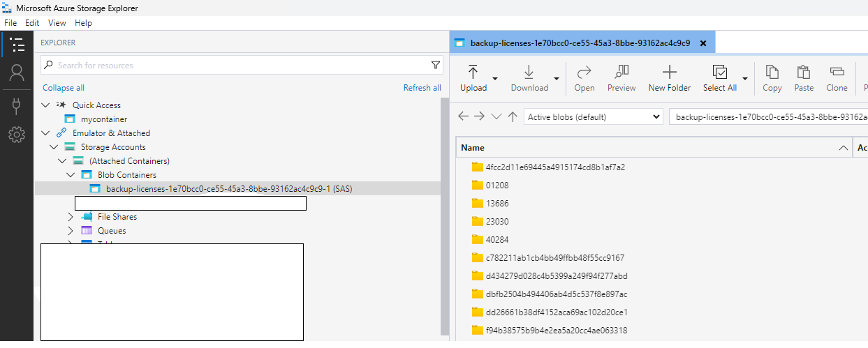Open the Upload dropdown arrow
Viewport: 868px width, 348px height.
click(495, 78)
